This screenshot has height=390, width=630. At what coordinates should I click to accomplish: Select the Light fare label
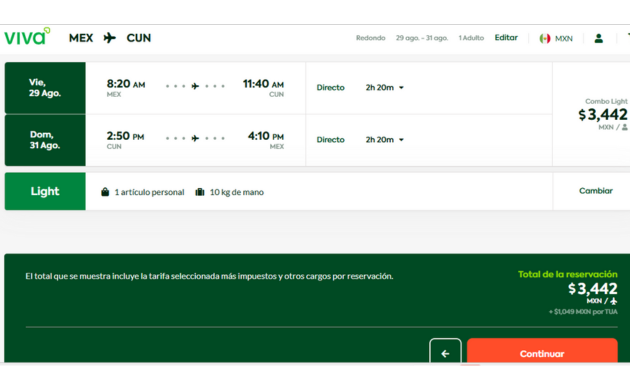[45, 191]
